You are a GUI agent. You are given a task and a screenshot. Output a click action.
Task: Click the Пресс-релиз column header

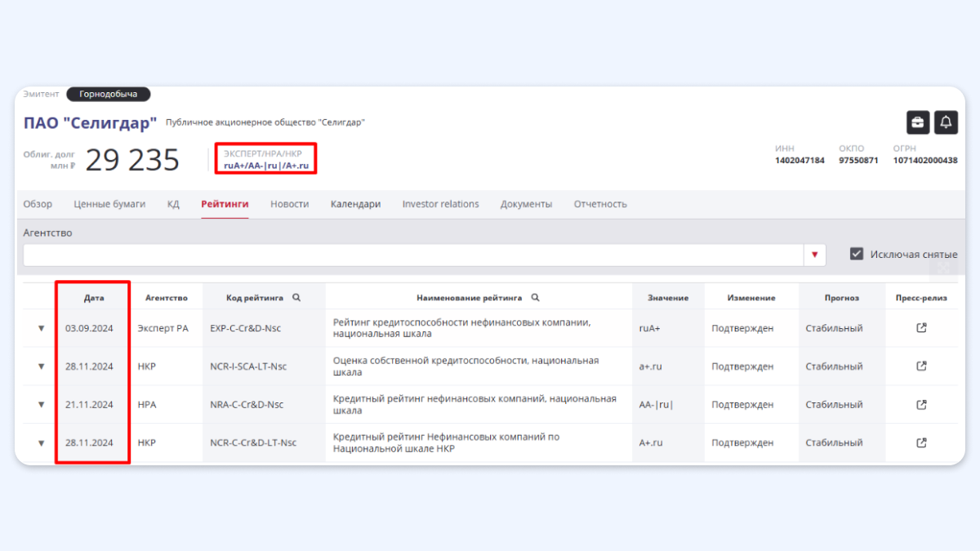(x=921, y=298)
